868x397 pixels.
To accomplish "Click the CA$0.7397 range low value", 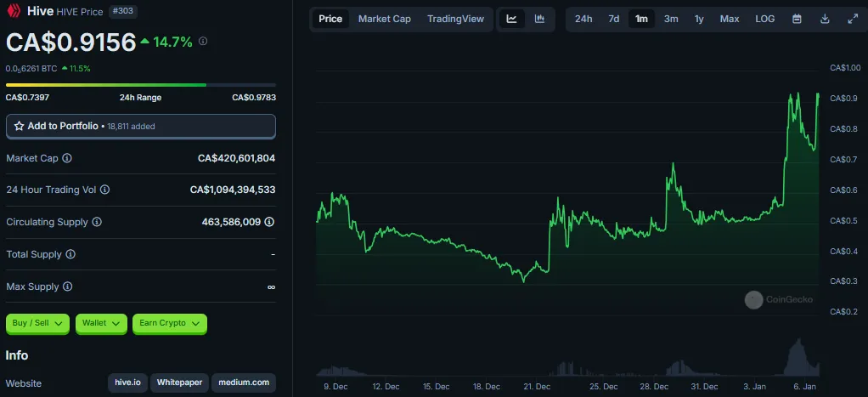I will point(27,98).
